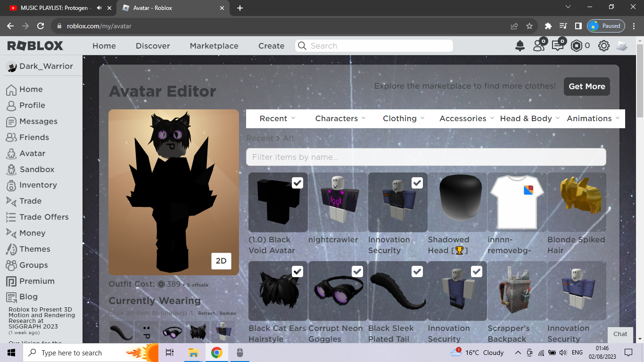
Task: Open the Robux balance icon
Action: pos(577,46)
